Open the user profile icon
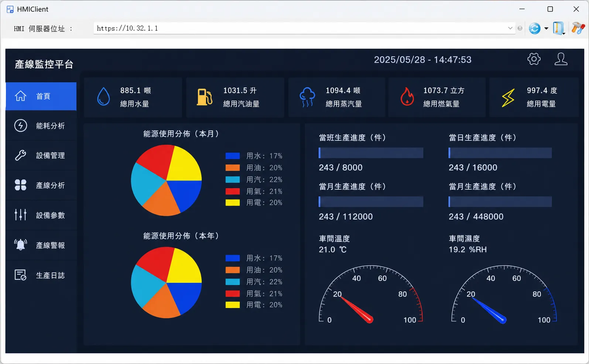This screenshot has height=364, width=589. pos(561,59)
